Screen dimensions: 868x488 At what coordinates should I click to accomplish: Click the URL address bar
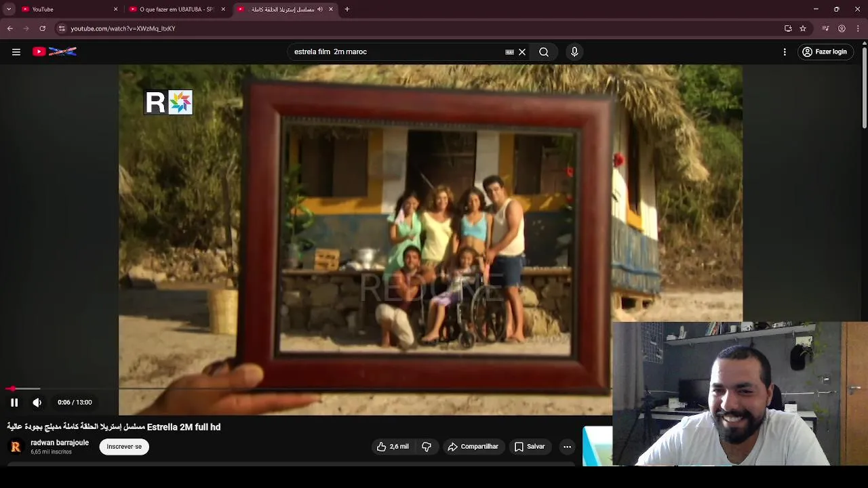click(x=420, y=28)
